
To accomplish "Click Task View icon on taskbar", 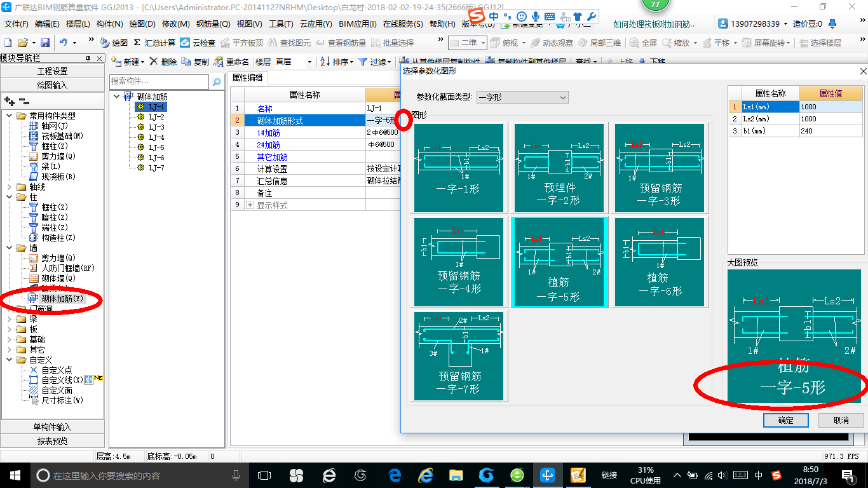I will pos(264,475).
